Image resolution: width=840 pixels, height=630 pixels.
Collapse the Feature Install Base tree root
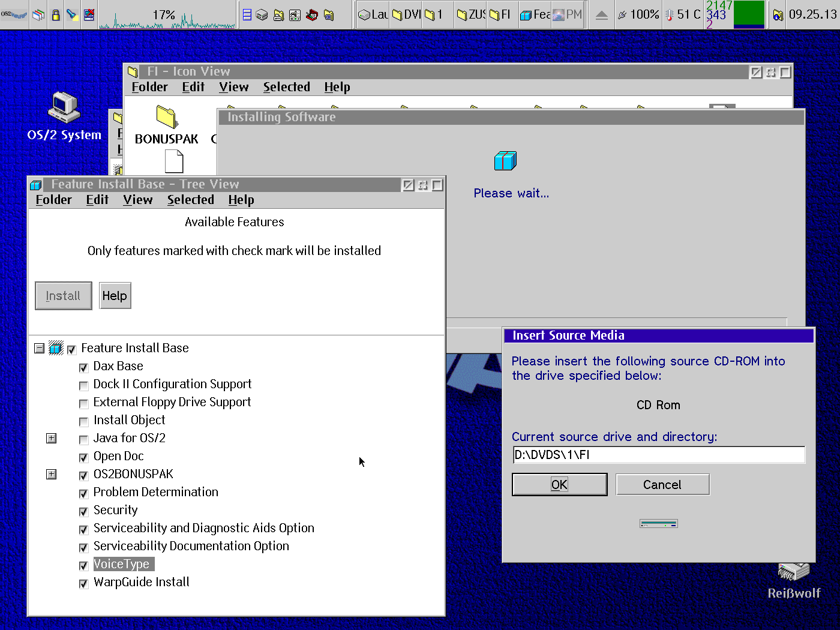coord(40,348)
